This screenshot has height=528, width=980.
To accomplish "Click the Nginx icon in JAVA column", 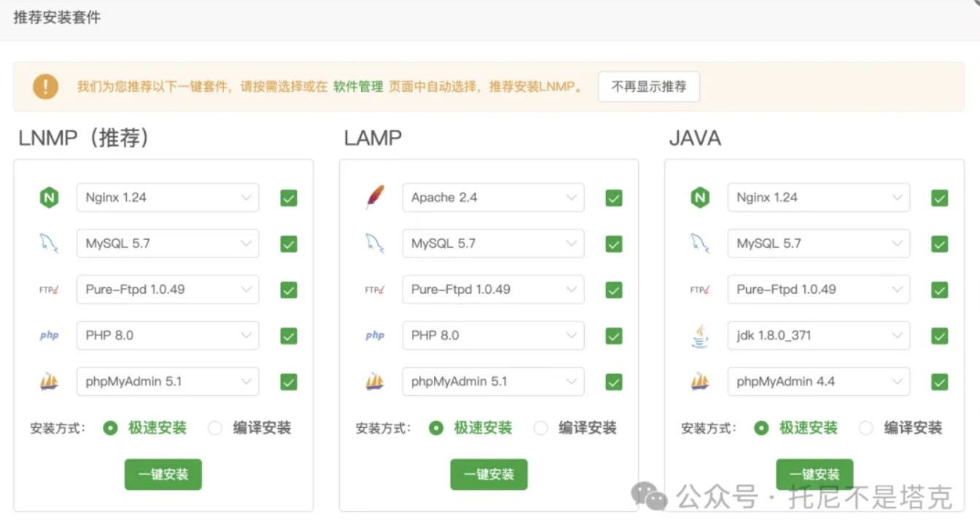I will (x=700, y=198).
